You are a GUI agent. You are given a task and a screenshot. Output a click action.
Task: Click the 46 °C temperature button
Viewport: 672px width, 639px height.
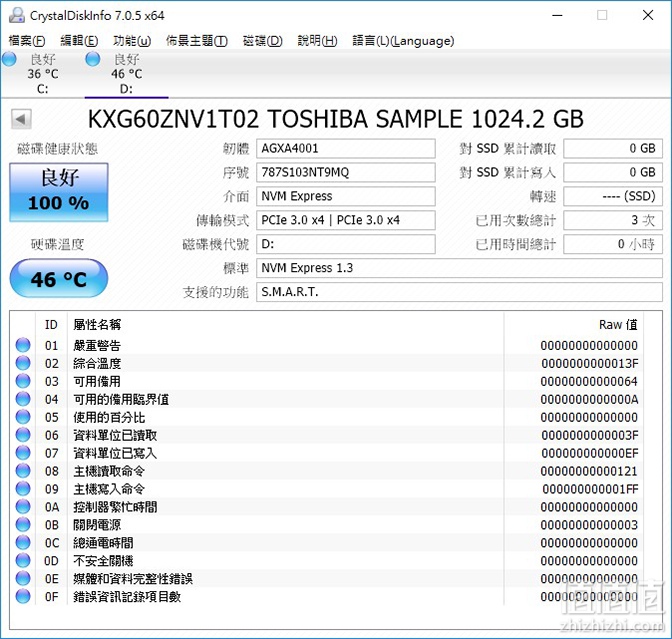(59, 279)
